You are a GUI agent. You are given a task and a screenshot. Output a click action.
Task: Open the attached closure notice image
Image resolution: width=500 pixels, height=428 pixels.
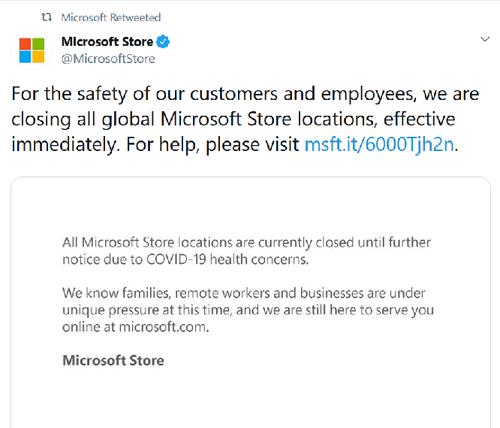click(x=251, y=302)
